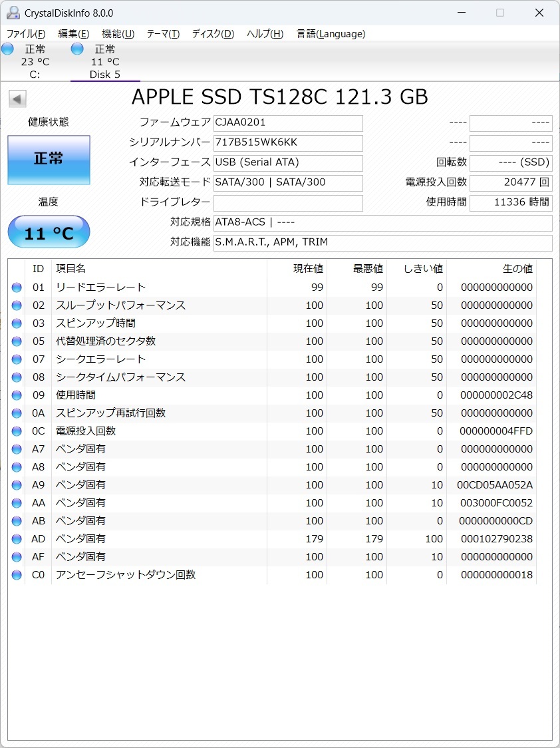The height and width of the screenshot is (748, 560).
Task: Select the スピンアップ時間 row name
Action: pyautogui.click(x=96, y=323)
